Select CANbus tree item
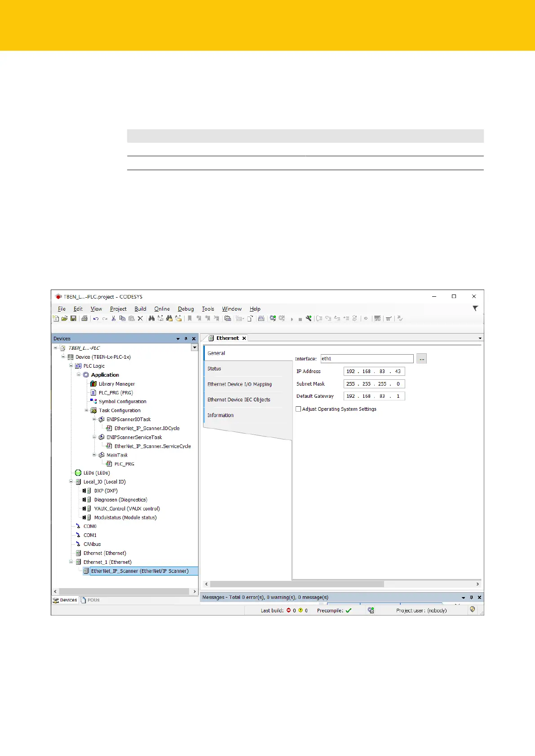Image resolution: width=535 pixels, height=756 pixels. [92, 544]
